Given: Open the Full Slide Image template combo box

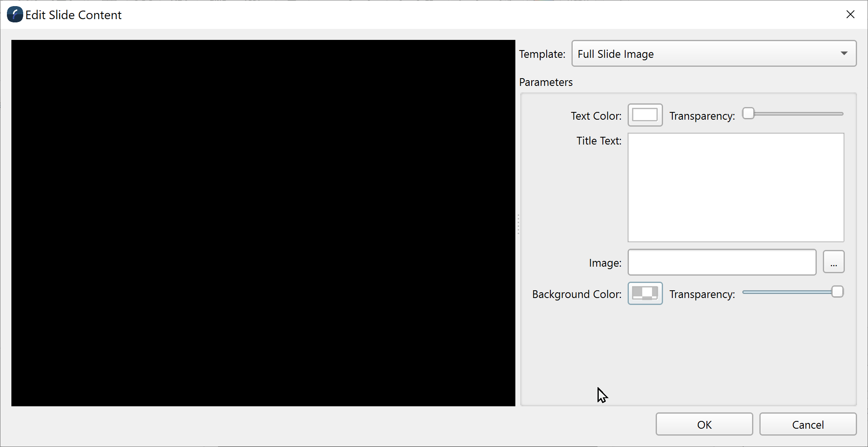Looking at the screenshot, I should tap(708, 54).
